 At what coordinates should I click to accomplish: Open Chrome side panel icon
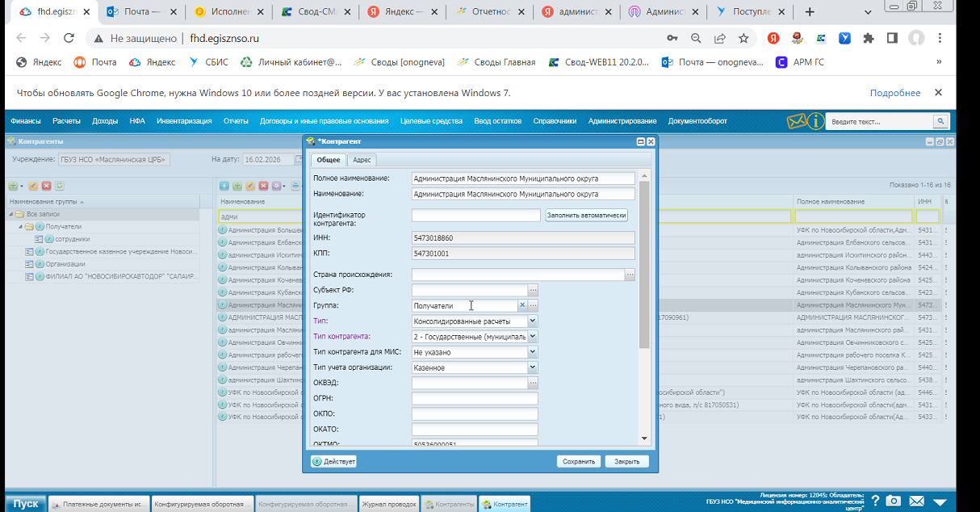(892, 38)
